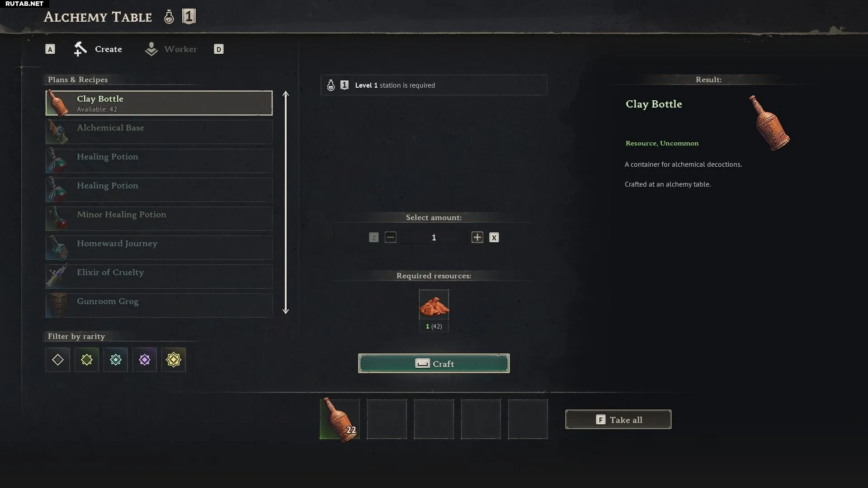Switch to the Create tab

click(x=98, y=49)
